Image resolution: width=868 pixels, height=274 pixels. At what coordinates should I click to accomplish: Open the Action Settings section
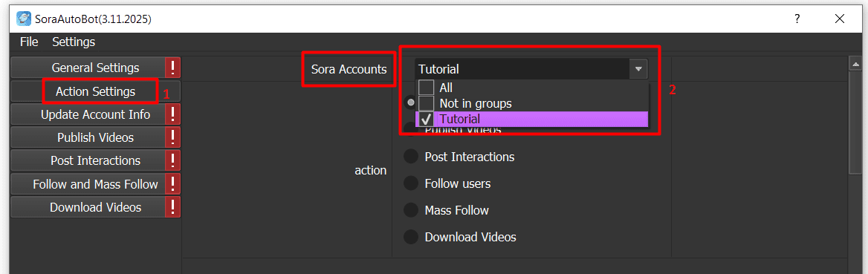tap(95, 91)
